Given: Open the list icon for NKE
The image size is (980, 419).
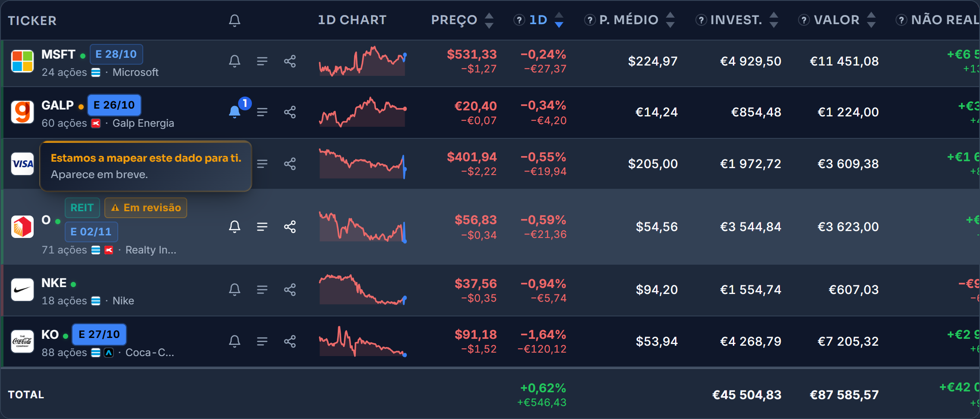Looking at the screenshot, I should pos(262,290).
